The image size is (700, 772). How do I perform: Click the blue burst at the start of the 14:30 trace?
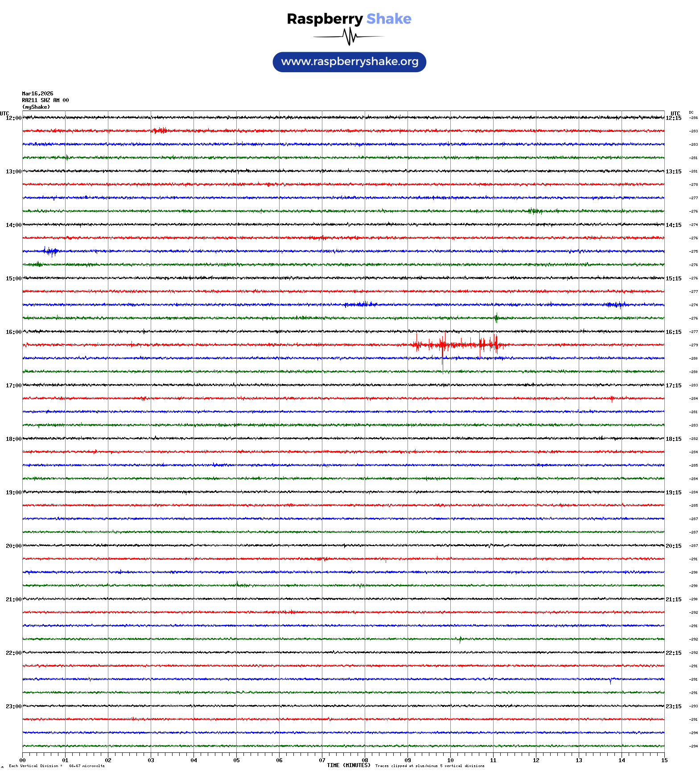(51, 251)
